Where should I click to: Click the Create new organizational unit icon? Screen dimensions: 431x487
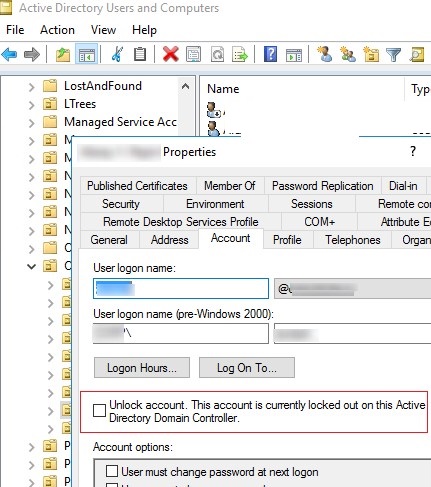tap(371, 54)
